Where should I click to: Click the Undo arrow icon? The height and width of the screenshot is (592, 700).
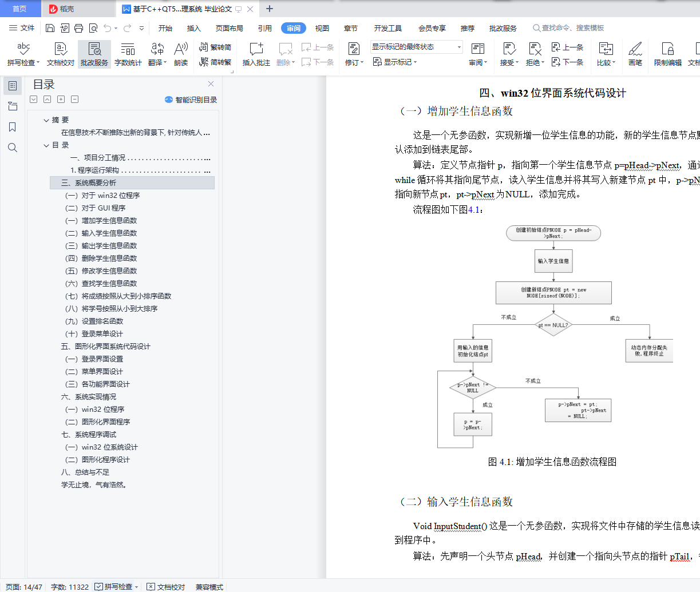107,28
